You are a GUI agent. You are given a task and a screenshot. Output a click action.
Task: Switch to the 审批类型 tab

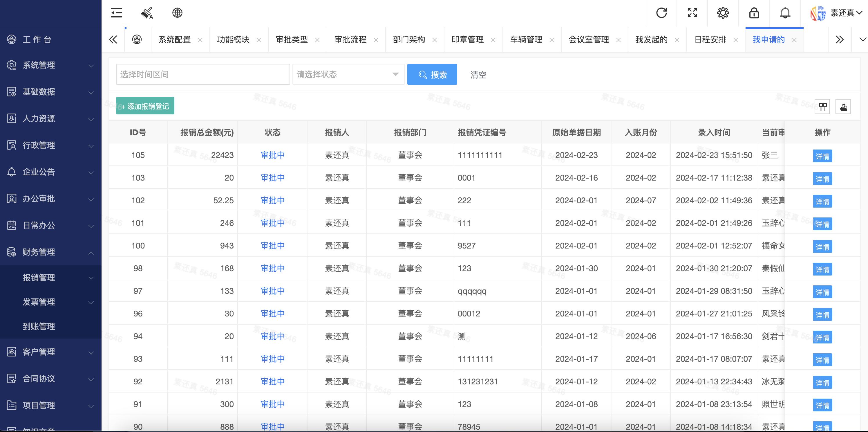pos(292,39)
